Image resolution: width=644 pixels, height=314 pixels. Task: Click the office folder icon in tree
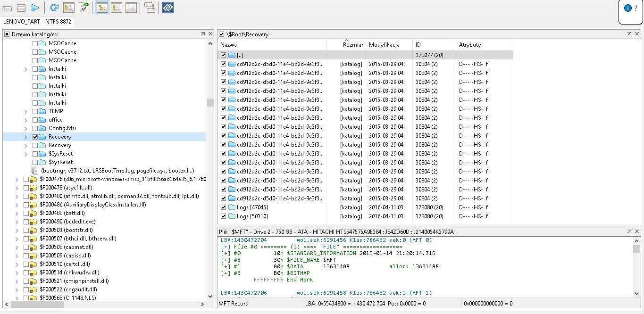pos(42,120)
